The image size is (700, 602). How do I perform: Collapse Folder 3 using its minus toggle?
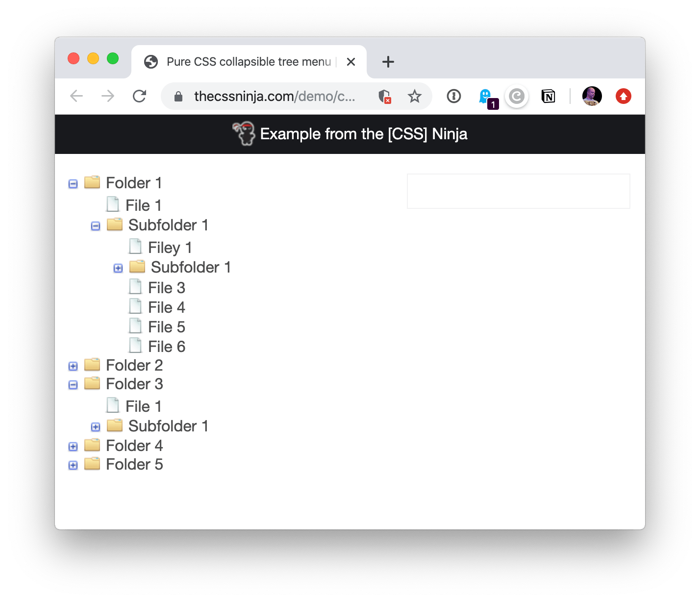pos(73,385)
